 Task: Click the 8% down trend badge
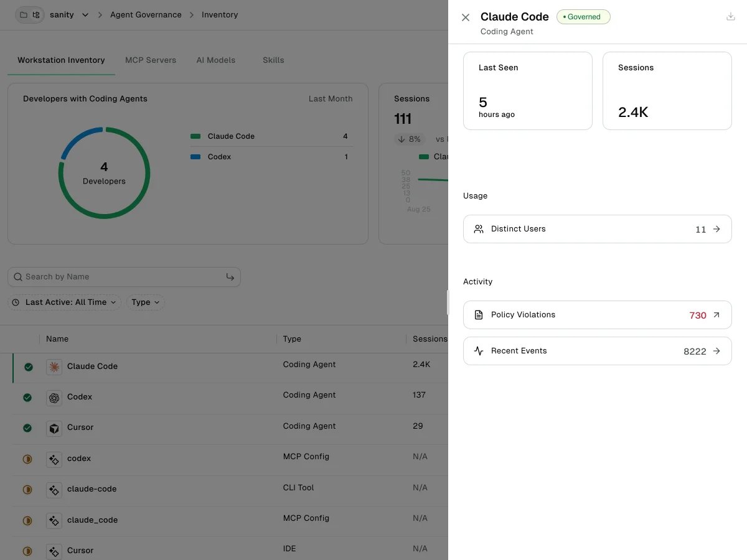(x=410, y=139)
